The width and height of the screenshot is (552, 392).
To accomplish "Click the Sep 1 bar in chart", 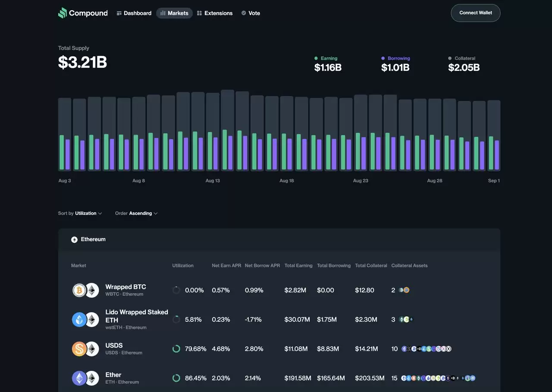I will tap(494, 135).
